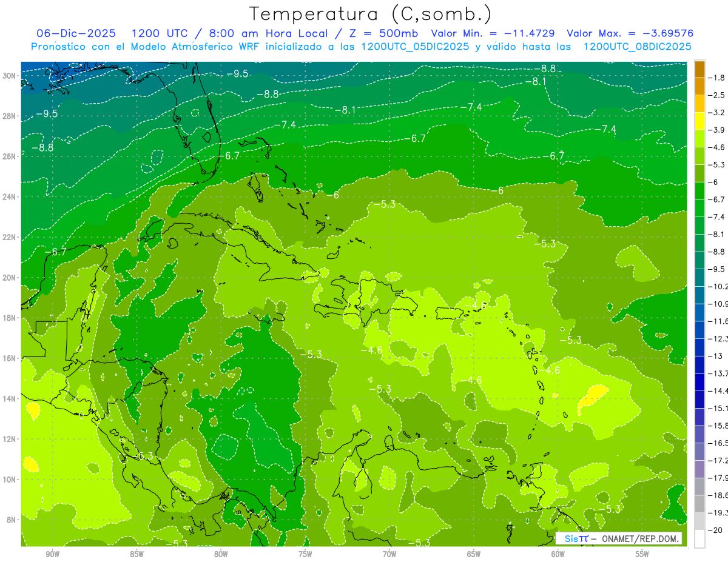Screen dimensions: 728x562
Task: Click the "80W" longitude axis label
Action: 221,554
